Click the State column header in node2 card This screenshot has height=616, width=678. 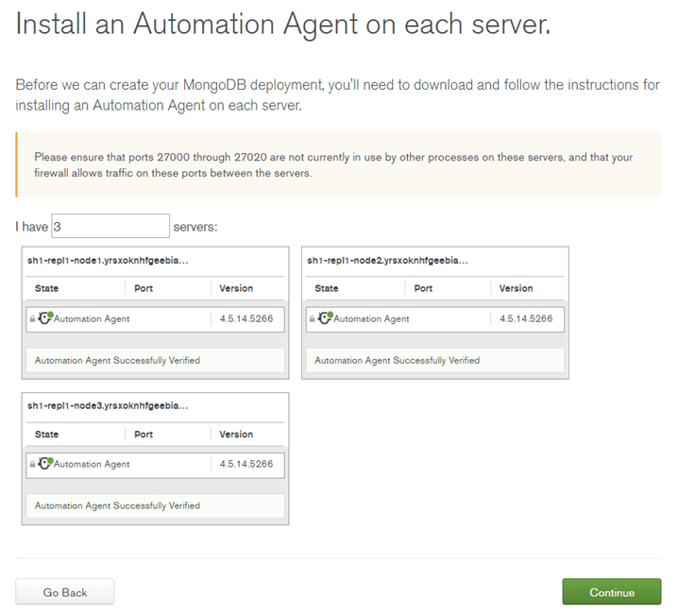[x=327, y=288]
